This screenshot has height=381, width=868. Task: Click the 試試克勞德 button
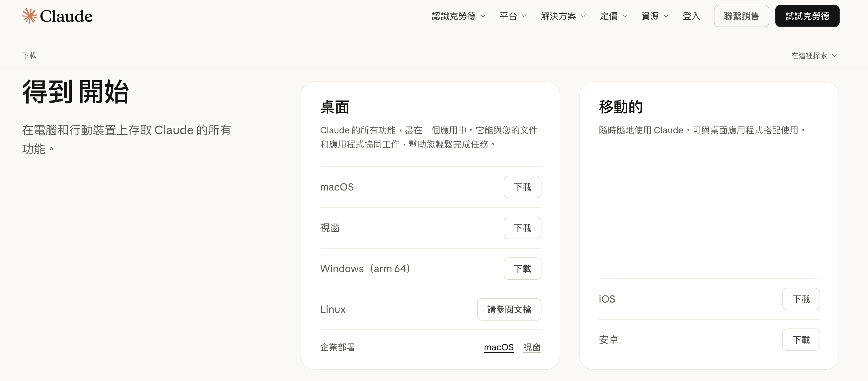(x=807, y=16)
